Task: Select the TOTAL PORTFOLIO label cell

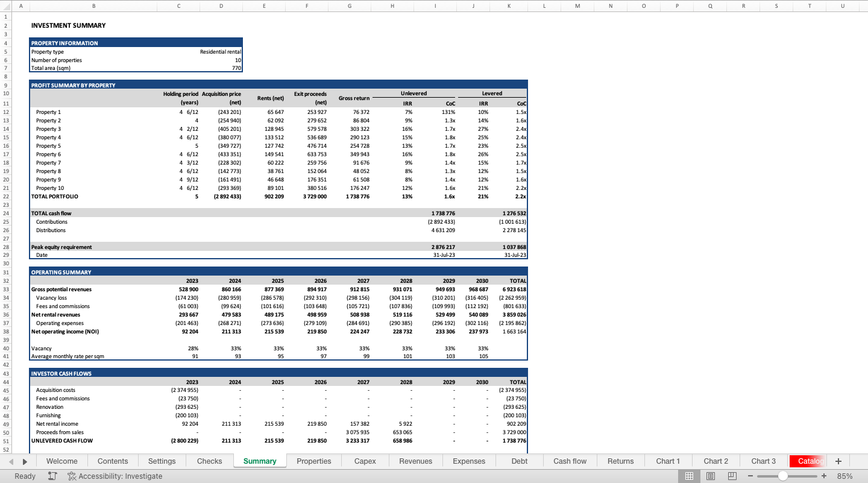Action: pos(55,197)
